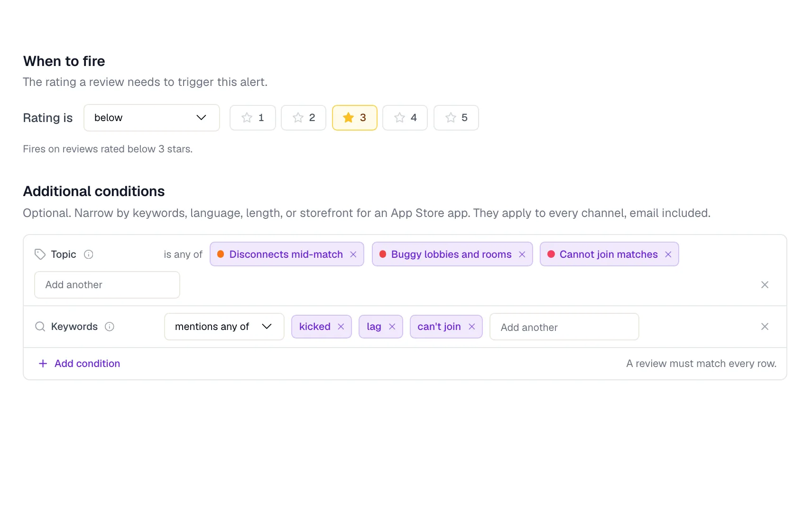Click the 'A review must match every row.' note

pos(701,364)
